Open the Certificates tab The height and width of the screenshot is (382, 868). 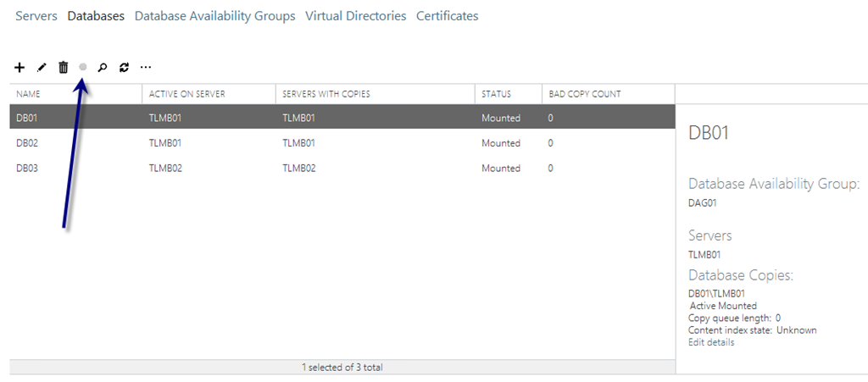click(448, 16)
